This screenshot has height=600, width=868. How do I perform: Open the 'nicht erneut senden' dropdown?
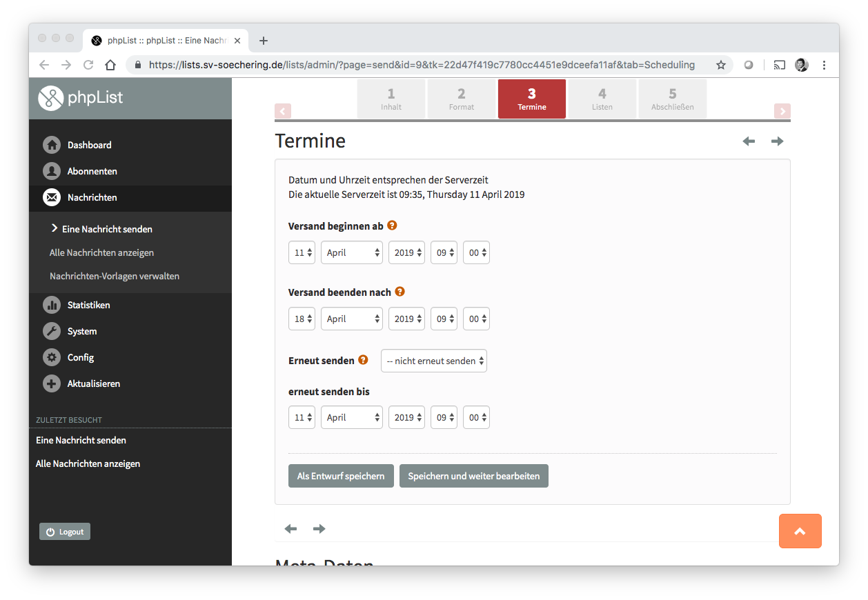433,361
